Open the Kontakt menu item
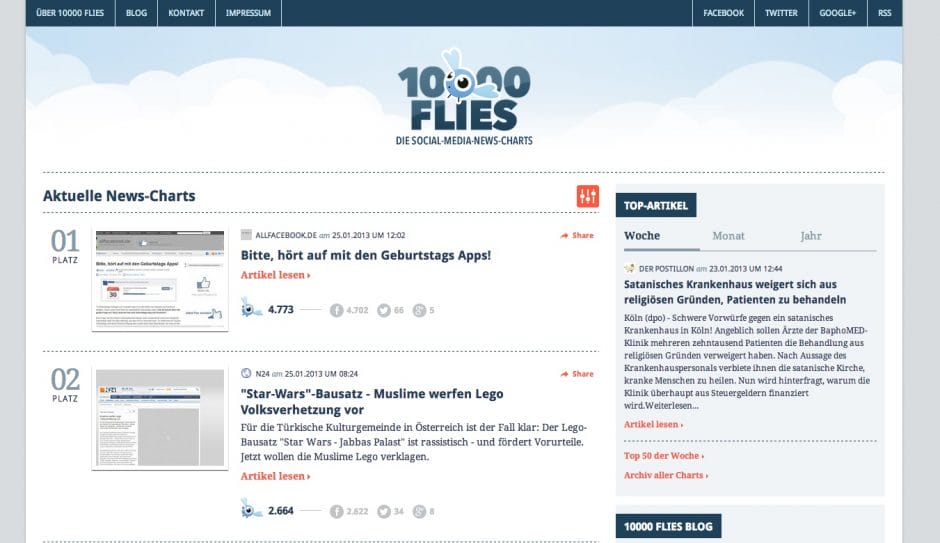This screenshot has width=940, height=543. [x=186, y=13]
